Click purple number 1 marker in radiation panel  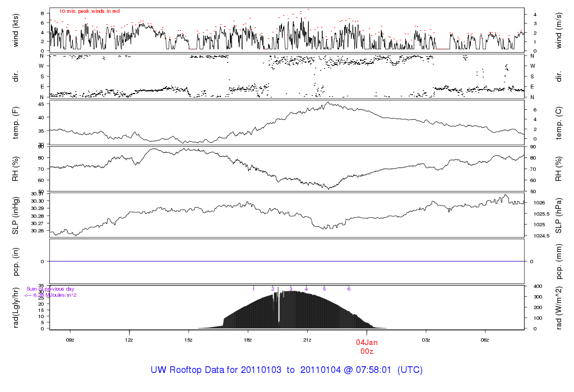coord(253,289)
